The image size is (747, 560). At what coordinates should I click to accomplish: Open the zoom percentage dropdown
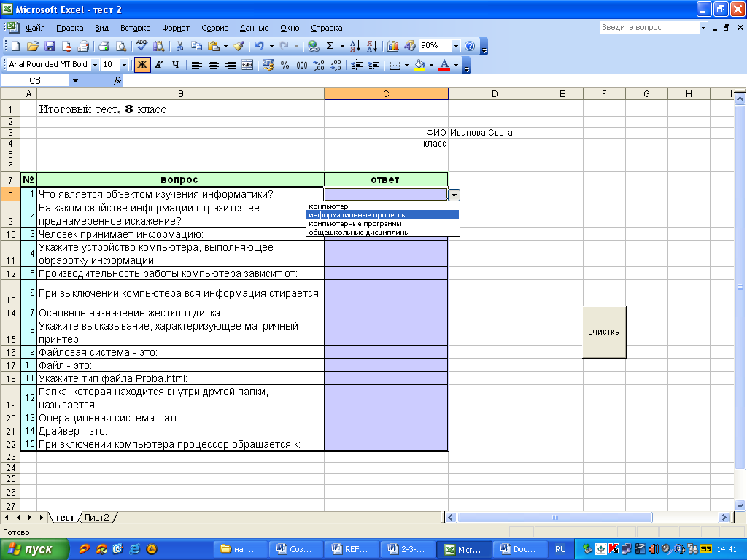[x=456, y=46]
